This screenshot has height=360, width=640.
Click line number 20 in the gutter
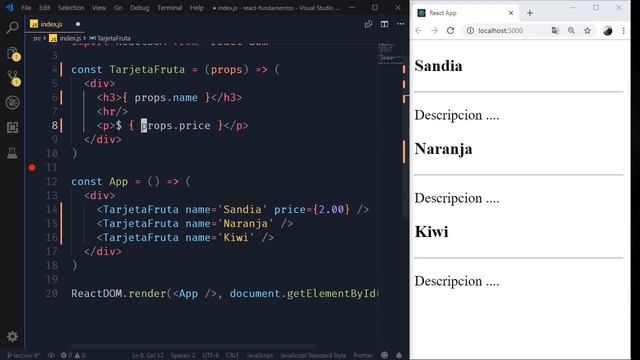pyautogui.click(x=51, y=293)
